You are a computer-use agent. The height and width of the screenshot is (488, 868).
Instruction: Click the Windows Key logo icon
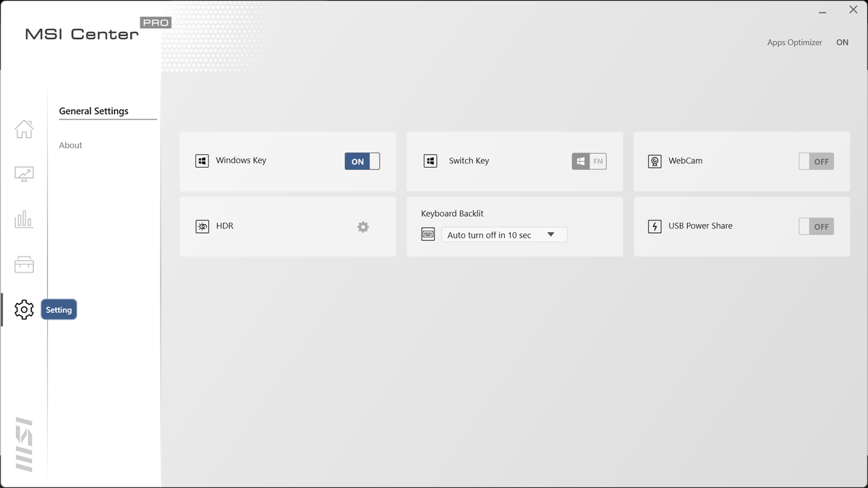point(202,161)
